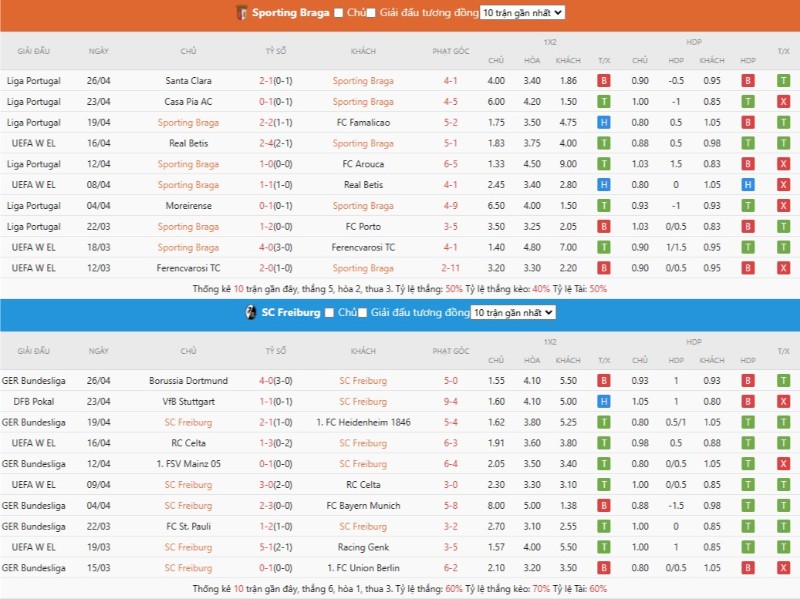Click the GIẢI ĐẤU column header in Braga table

[x=34, y=51]
